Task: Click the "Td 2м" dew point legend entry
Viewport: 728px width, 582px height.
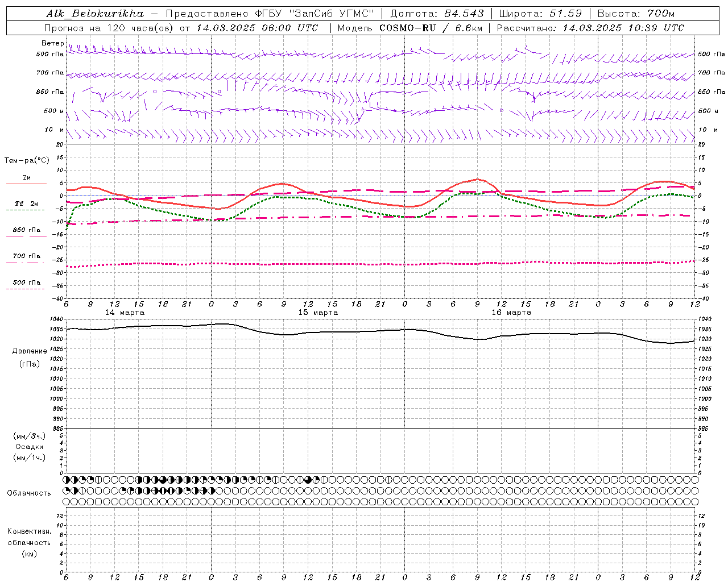Action: point(26,203)
